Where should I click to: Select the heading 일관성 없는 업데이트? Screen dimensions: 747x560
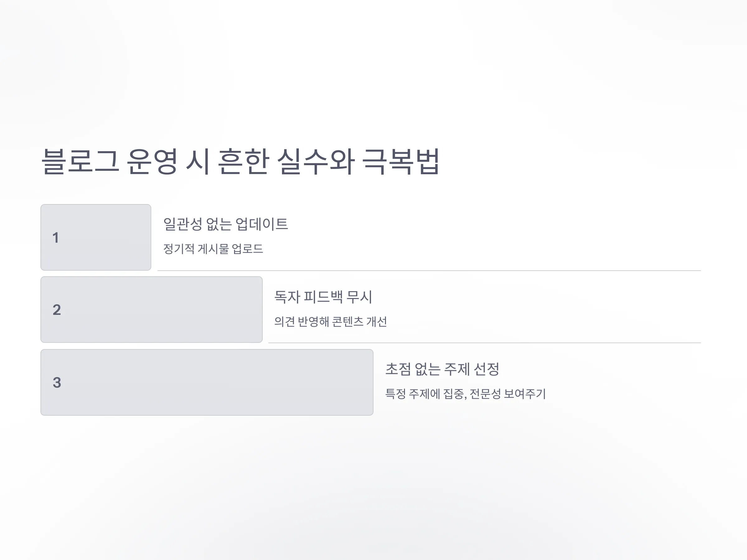click(226, 224)
